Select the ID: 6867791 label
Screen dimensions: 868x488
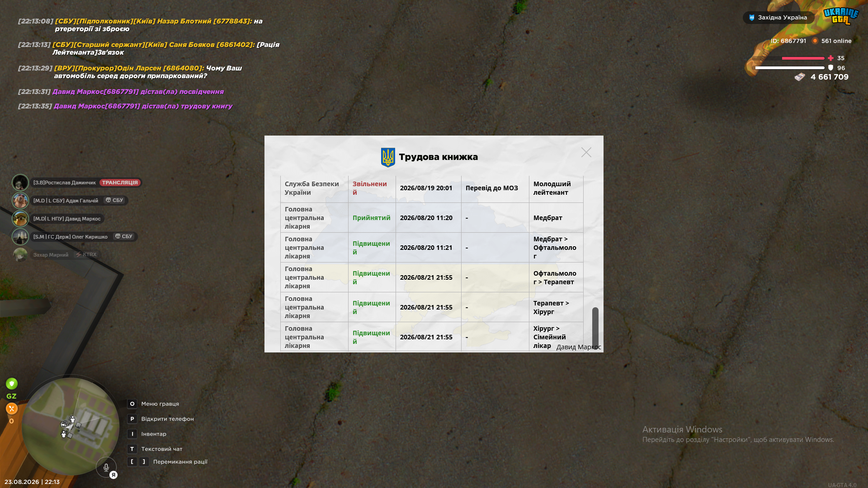[788, 41]
